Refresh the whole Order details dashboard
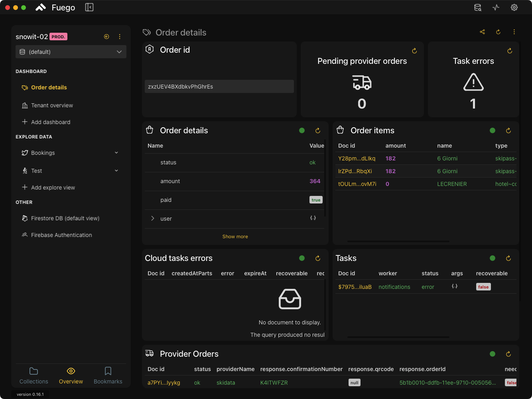Viewport: 532px width, 399px height. (498, 32)
